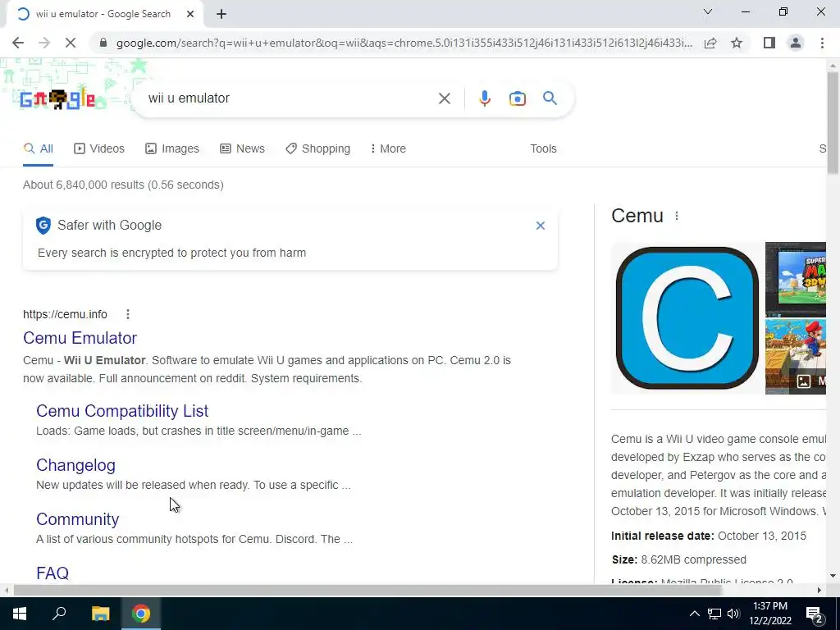Switch to Videos results

point(99,148)
